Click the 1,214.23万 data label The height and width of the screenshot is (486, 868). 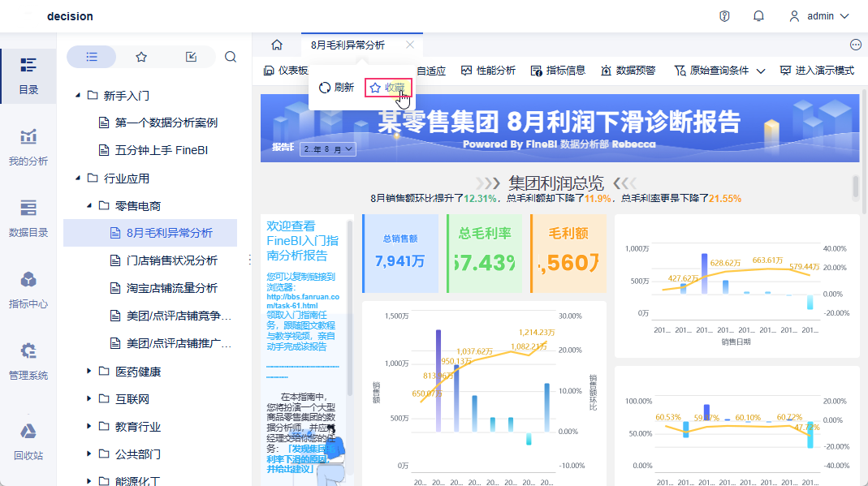pyautogui.click(x=537, y=333)
